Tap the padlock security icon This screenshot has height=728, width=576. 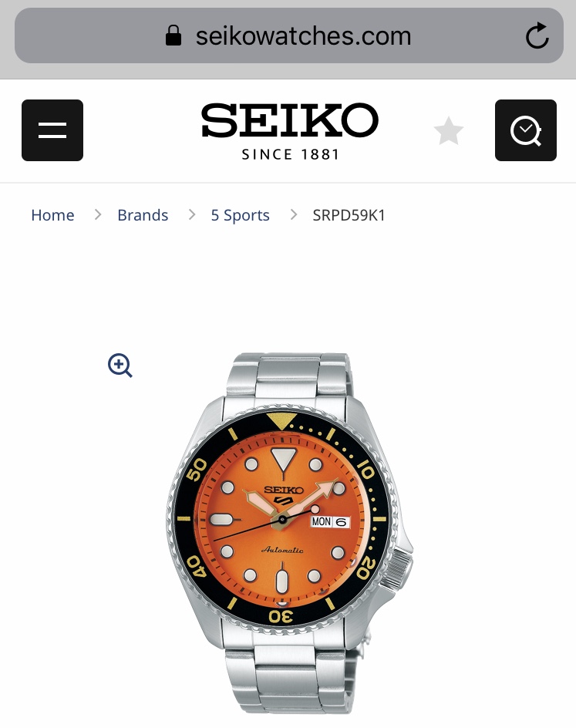pos(173,35)
